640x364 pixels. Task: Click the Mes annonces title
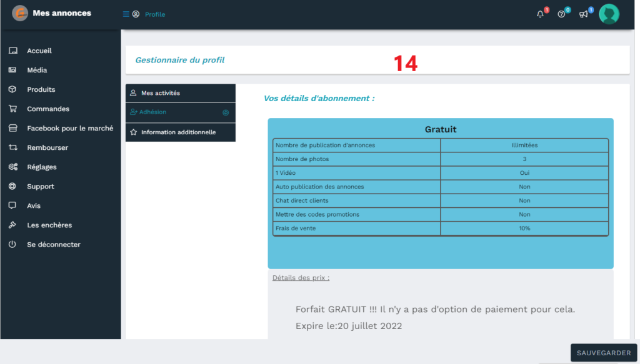[x=62, y=13]
